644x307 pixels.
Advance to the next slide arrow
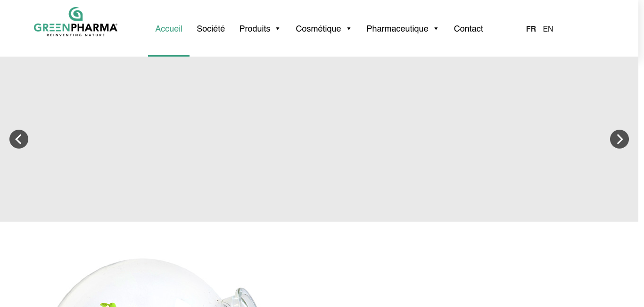coord(619,139)
